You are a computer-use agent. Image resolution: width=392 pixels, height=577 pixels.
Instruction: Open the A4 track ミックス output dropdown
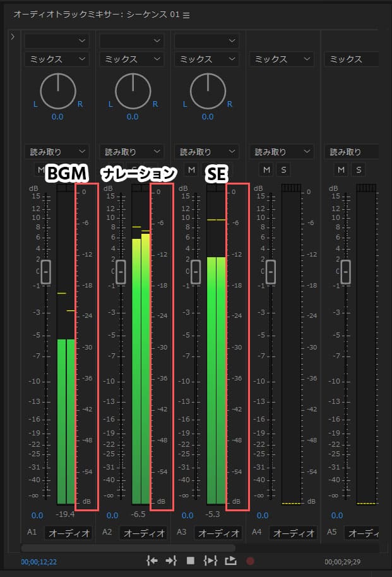click(x=282, y=59)
